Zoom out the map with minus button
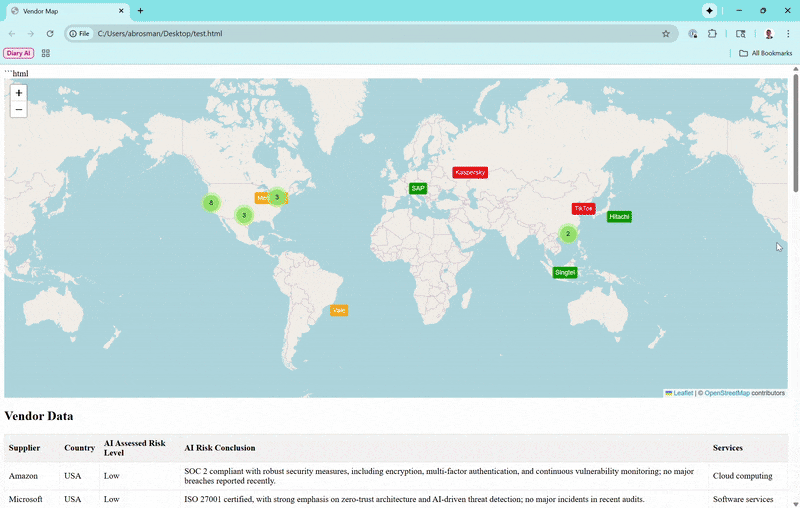This screenshot has height=508, width=800. click(19, 109)
